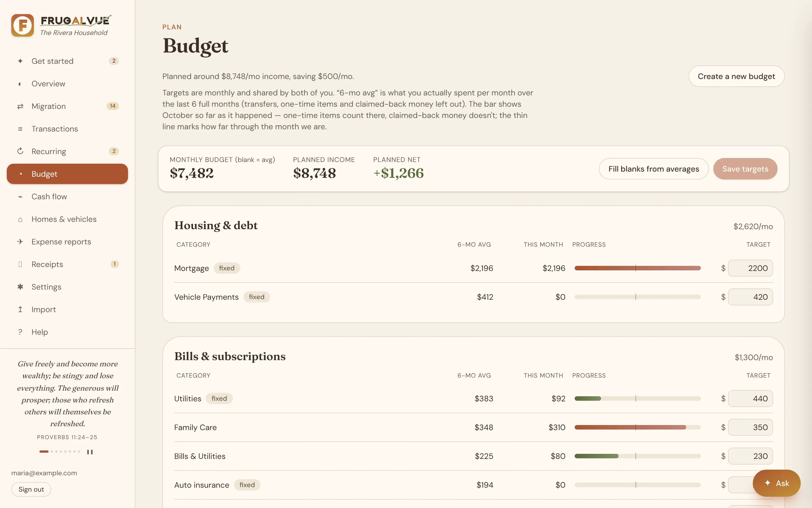This screenshot has width=812, height=508.
Task: Click the maria@example.com account email
Action: click(x=44, y=473)
